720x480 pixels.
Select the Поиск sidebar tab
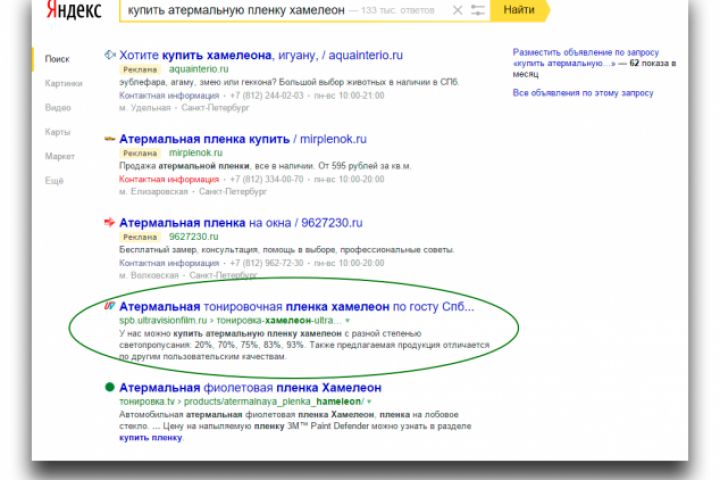click(57, 59)
